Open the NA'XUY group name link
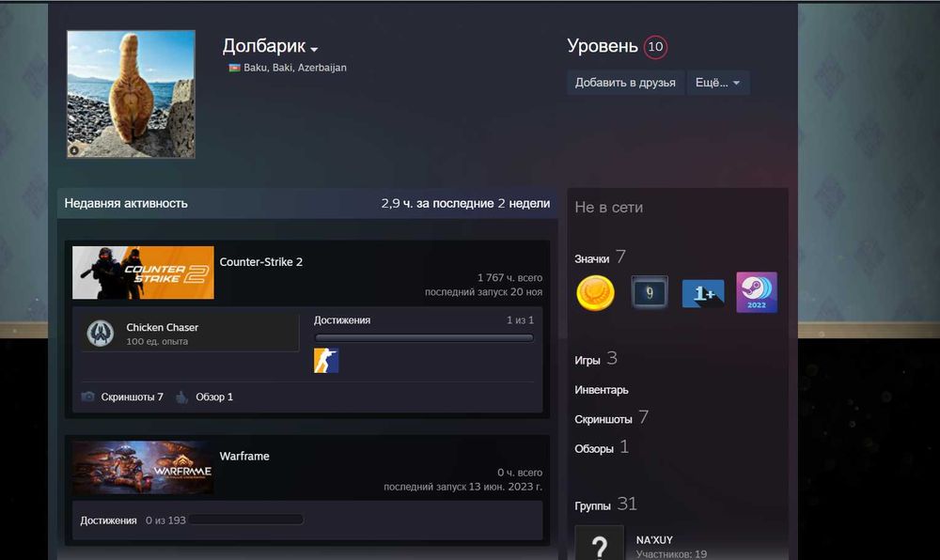Image resolution: width=940 pixels, height=560 pixels. click(654, 539)
